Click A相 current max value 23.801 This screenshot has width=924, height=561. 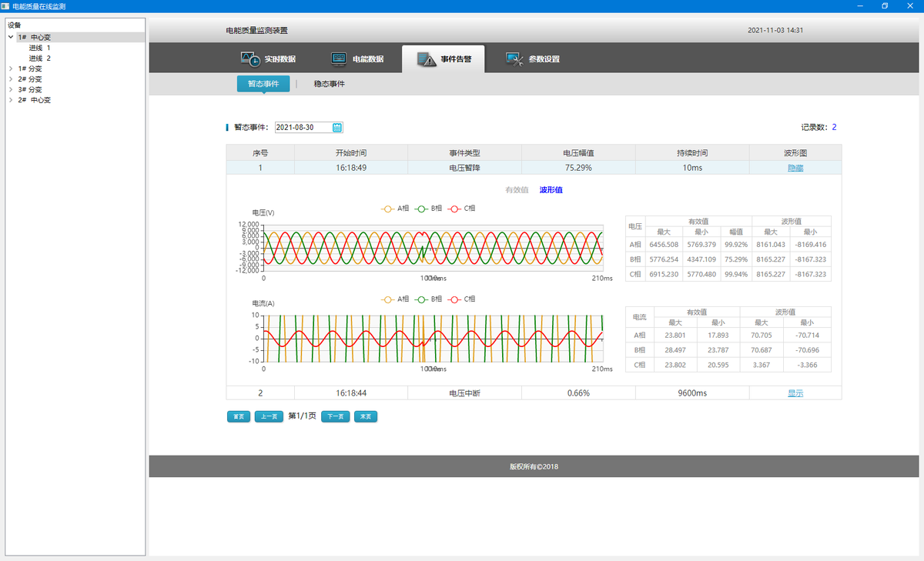(675, 335)
